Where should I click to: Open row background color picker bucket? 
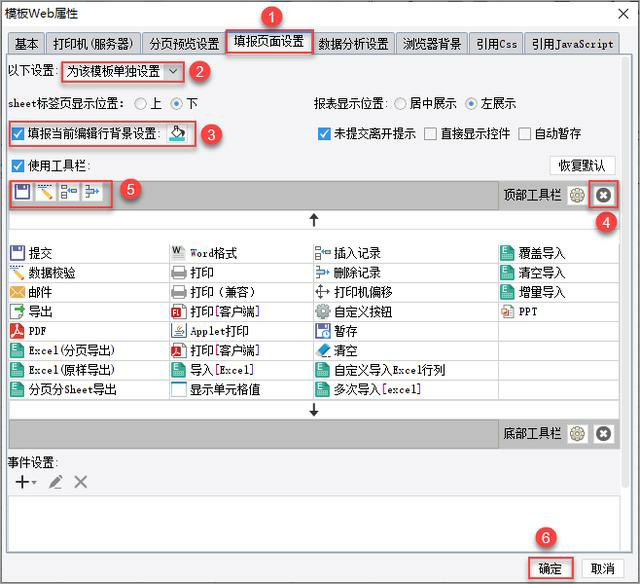177,133
